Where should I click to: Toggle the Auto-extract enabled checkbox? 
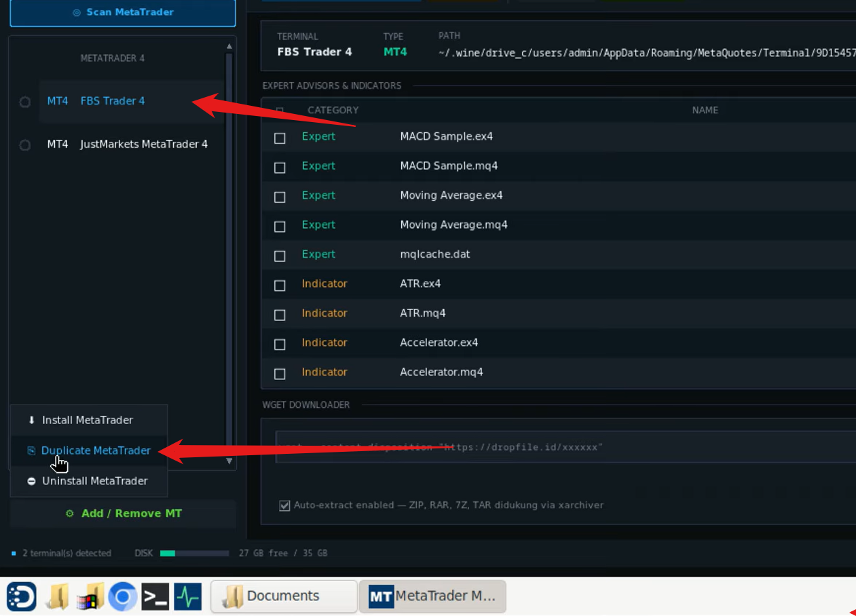(284, 505)
